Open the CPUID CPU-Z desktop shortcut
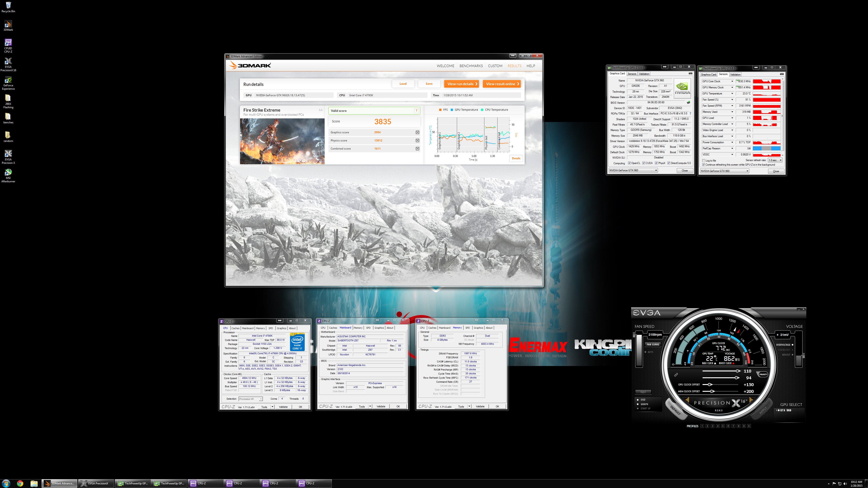This screenshot has width=868, height=488. pyautogui.click(x=8, y=46)
